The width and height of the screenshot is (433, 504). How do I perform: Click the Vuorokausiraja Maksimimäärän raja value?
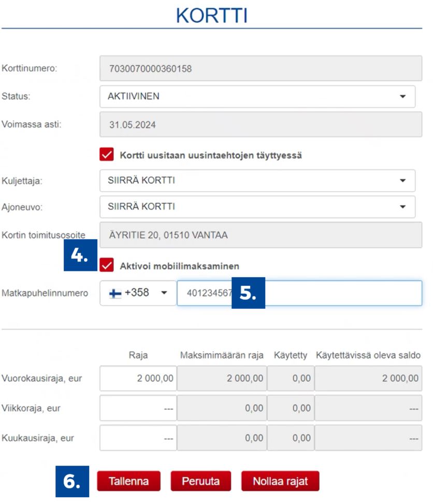pyautogui.click(x=222, y=378)
